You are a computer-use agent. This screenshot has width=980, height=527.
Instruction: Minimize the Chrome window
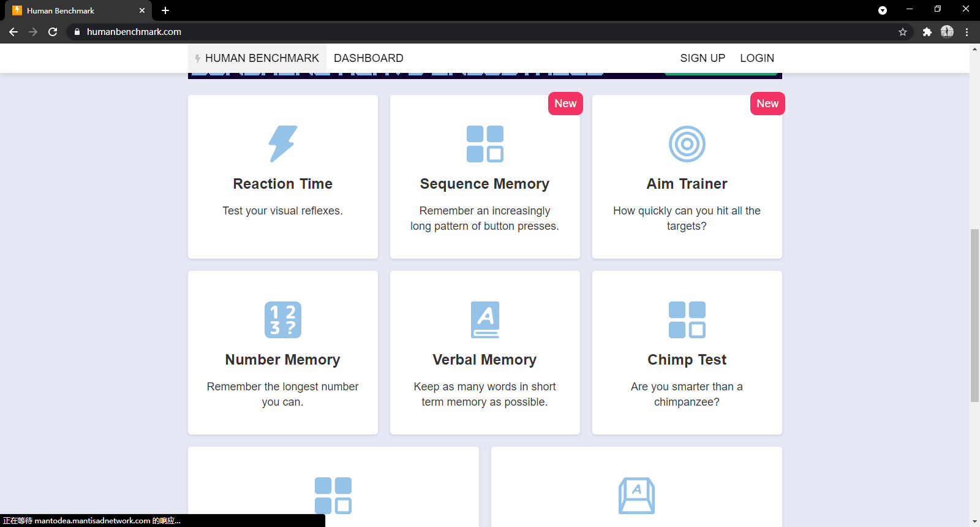[x=910, y=9]
